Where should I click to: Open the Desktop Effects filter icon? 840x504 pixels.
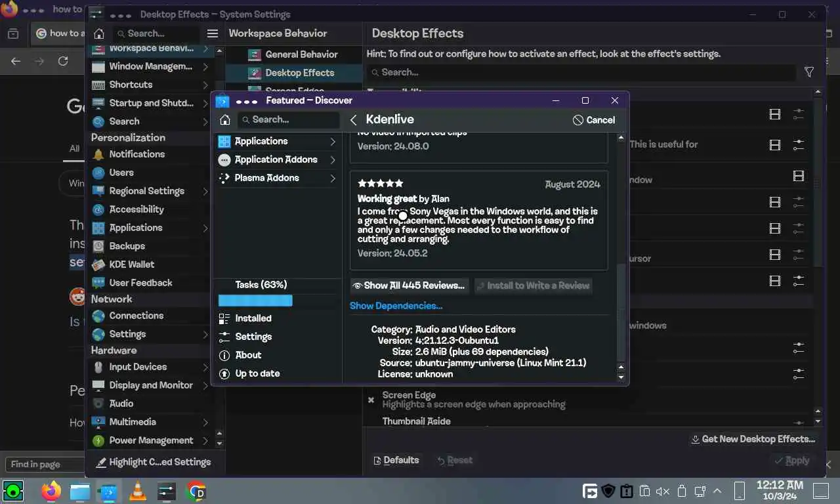[809, 72]
